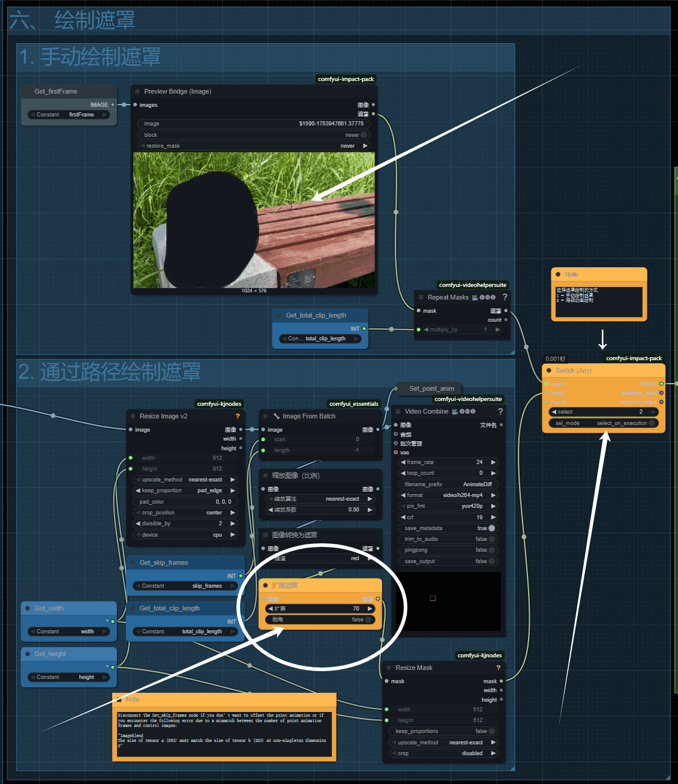Click the wrench icon on Image From Batch
678x784 pixels.
click(x=276, y=416)
